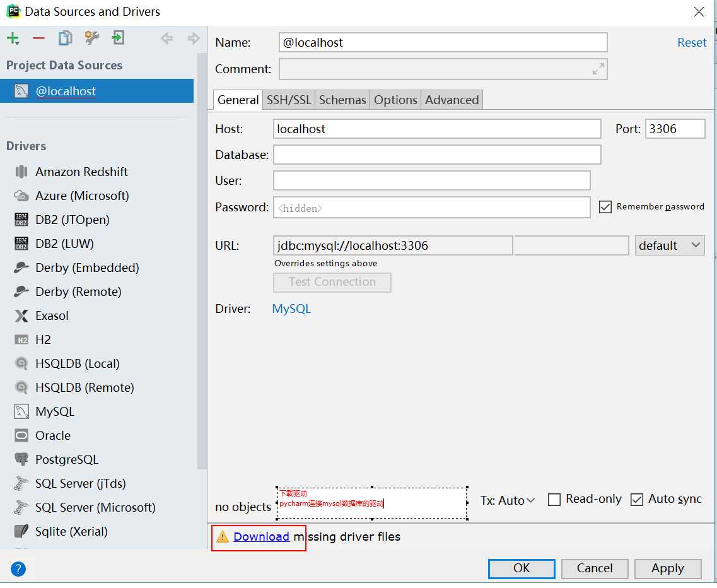This screenshot has height=588, width=717.
Task: Focus the Password input field
Action: [432, 208]
